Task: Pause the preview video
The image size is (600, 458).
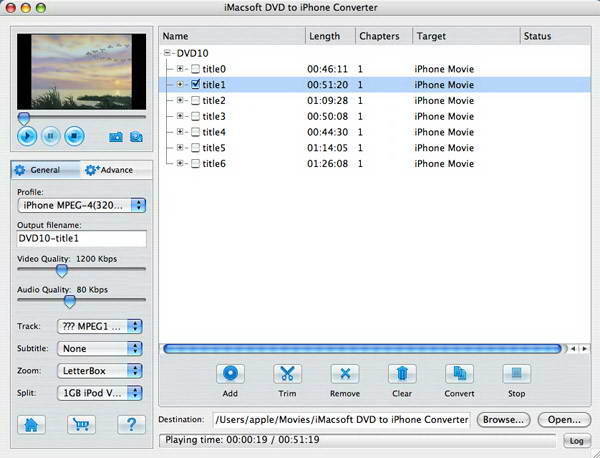Action: pos(51,136)
